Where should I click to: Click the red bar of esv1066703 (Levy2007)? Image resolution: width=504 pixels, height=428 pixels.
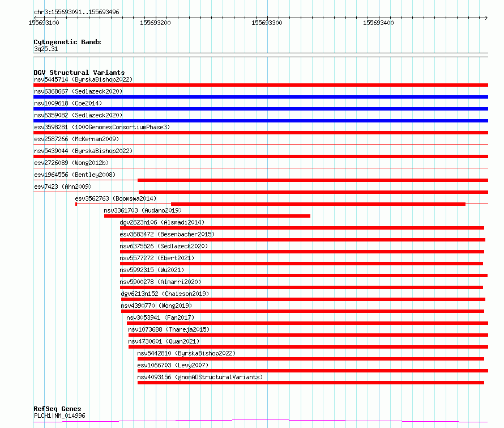point(313,371)
